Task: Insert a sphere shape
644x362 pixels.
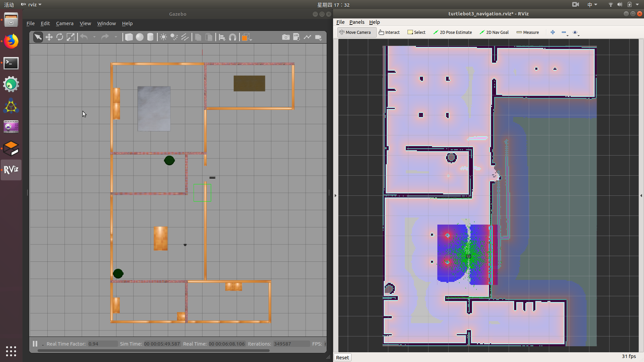Action: coord(140,37)
